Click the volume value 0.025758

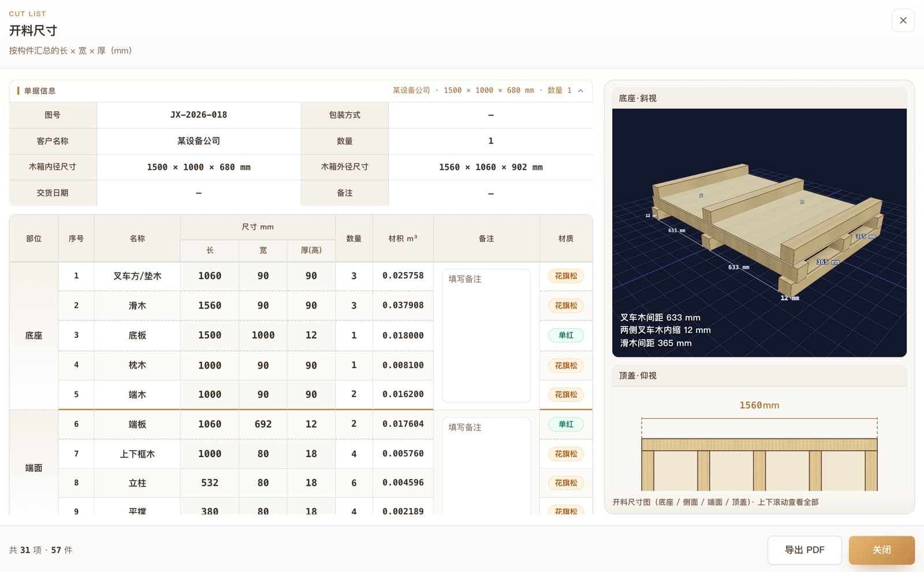coord(403,276)
